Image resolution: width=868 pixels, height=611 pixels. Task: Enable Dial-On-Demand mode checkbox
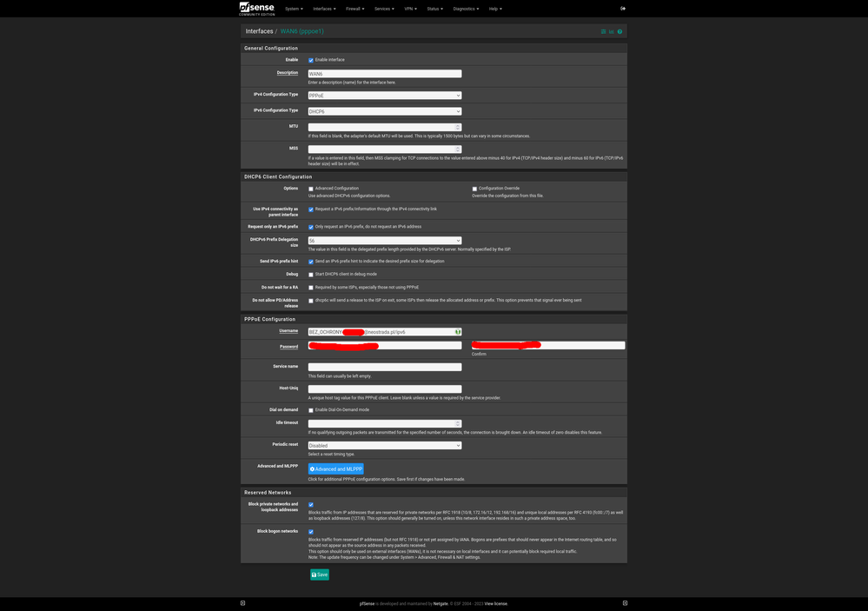coord(311,410)
